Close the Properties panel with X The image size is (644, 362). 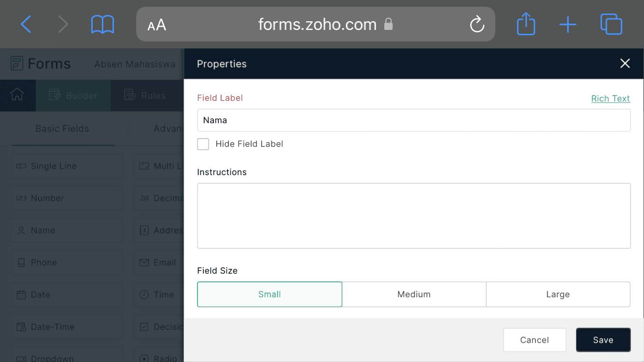tap(625, 63)
